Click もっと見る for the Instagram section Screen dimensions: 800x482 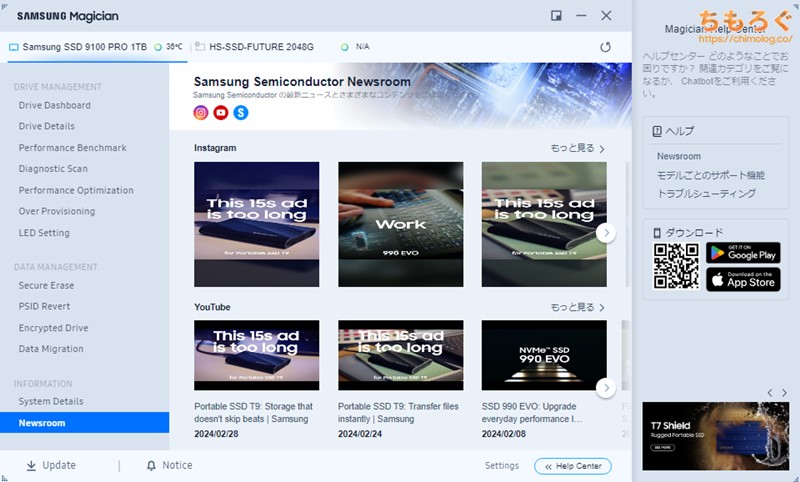[x=577, y=148]
